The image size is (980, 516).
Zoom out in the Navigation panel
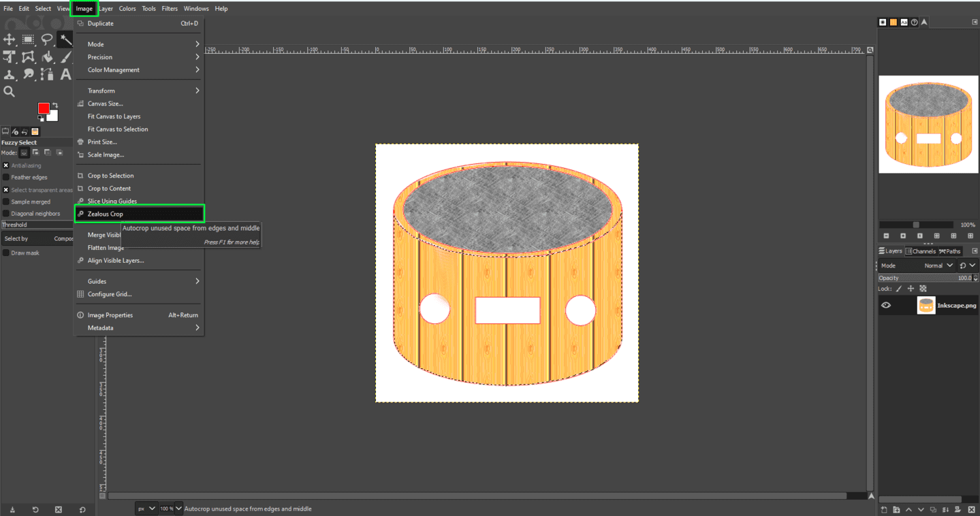tap(886, 236)
